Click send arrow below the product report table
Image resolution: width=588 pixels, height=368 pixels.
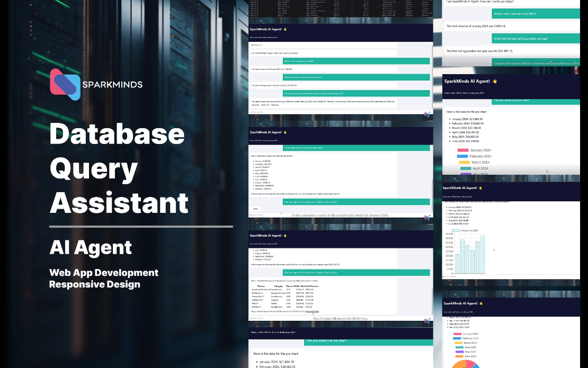[x=430, y=319]
